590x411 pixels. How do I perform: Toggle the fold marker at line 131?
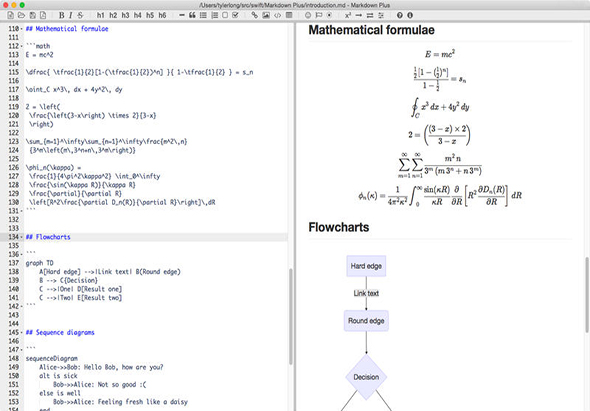click(x=21, y=211)
